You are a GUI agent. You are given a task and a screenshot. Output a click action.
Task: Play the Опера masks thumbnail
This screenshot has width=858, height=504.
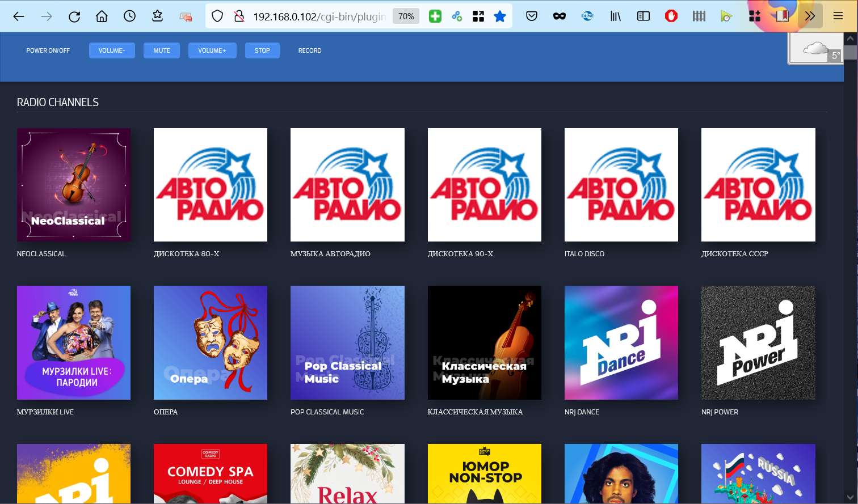click(x=211, y=342)
